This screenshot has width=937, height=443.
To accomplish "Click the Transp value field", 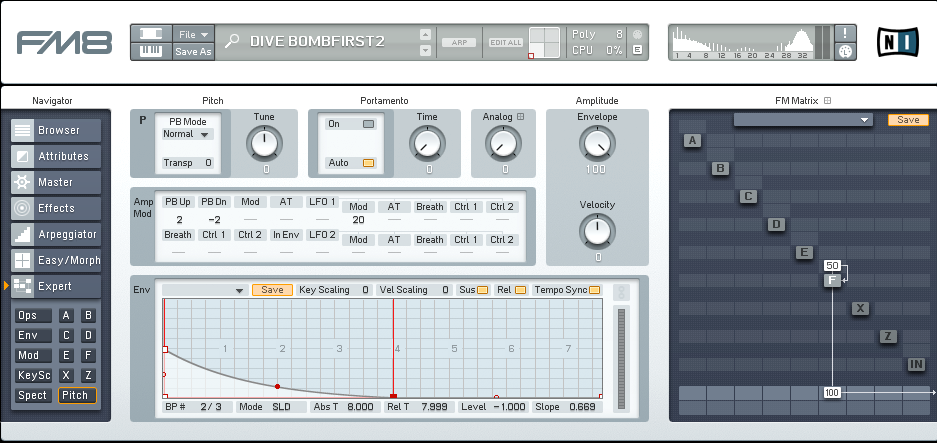I will click(x=188, y=163).
